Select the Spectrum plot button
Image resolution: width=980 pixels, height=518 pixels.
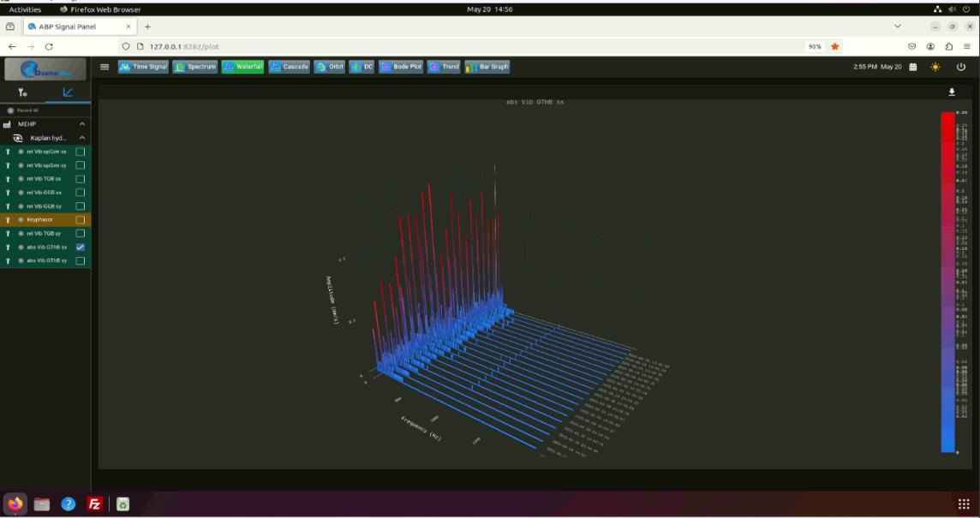pos(195,67)
